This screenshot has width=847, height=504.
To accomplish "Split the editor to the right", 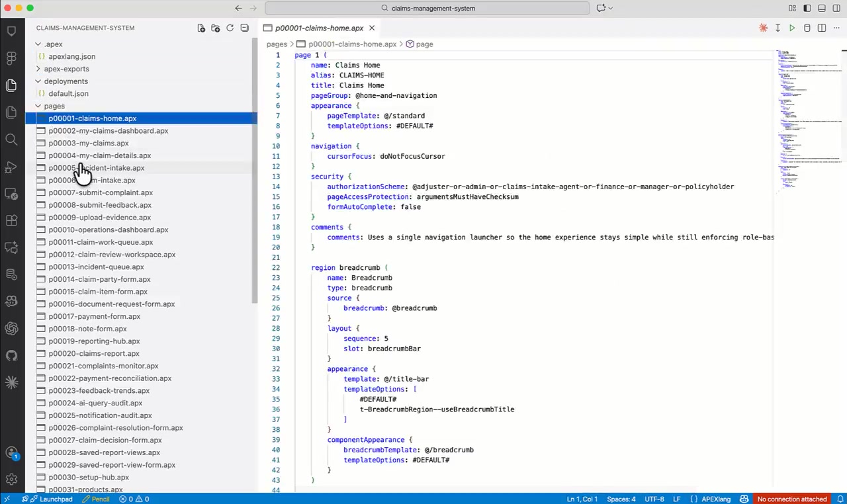I will pyautogui.click(x=821, y=28).
